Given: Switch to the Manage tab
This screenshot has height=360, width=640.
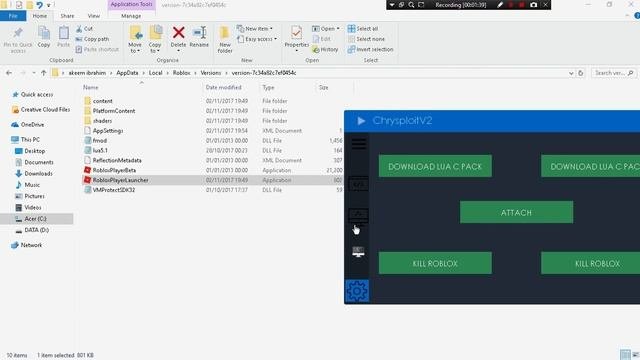Looking at the screenshot, I should (x=131, y=16).
